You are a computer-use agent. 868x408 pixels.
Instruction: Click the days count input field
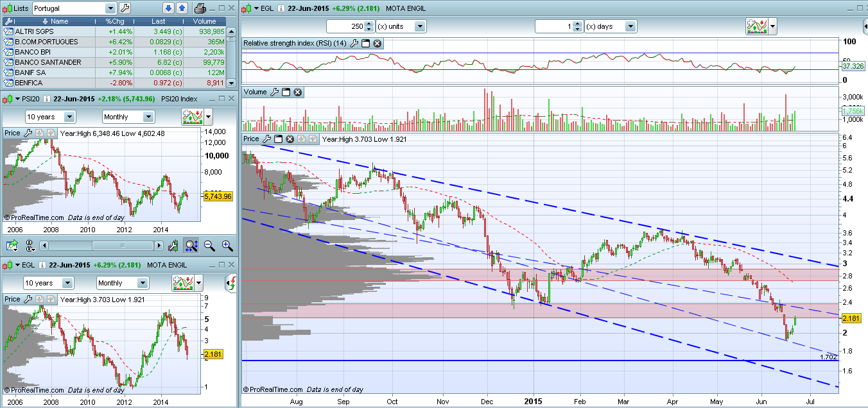click(x=553, y=26)
